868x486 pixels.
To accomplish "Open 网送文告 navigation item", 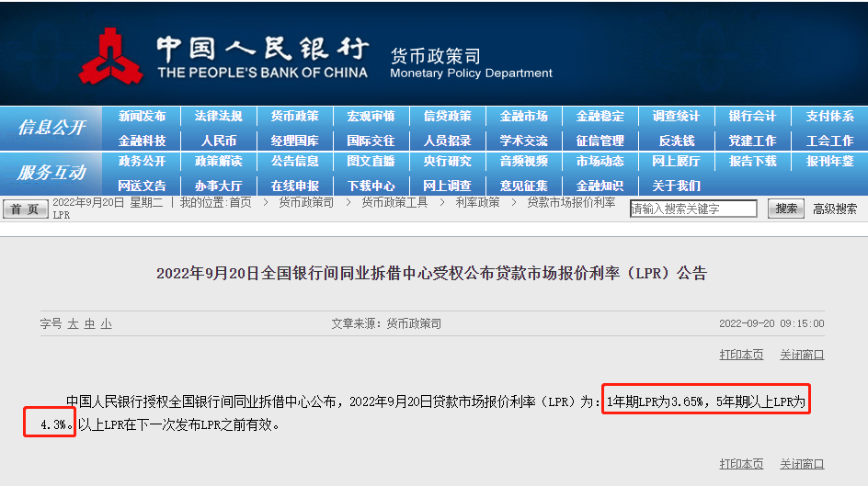I will click(142, 186).
